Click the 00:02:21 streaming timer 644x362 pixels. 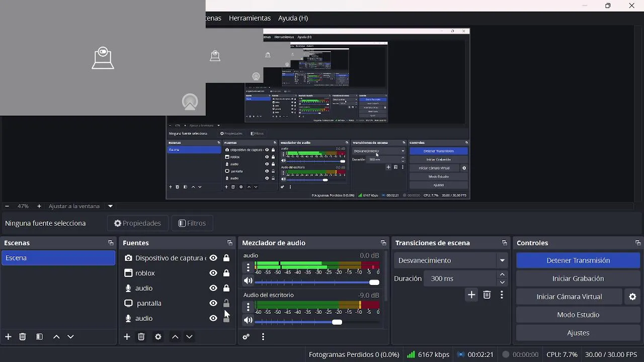[x=475, y=354]
